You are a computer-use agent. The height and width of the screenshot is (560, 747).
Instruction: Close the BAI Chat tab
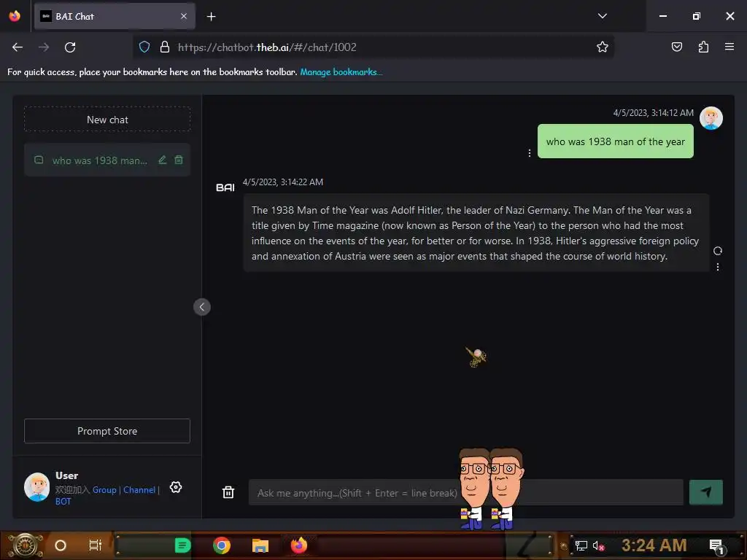click(x=184, y=16)
